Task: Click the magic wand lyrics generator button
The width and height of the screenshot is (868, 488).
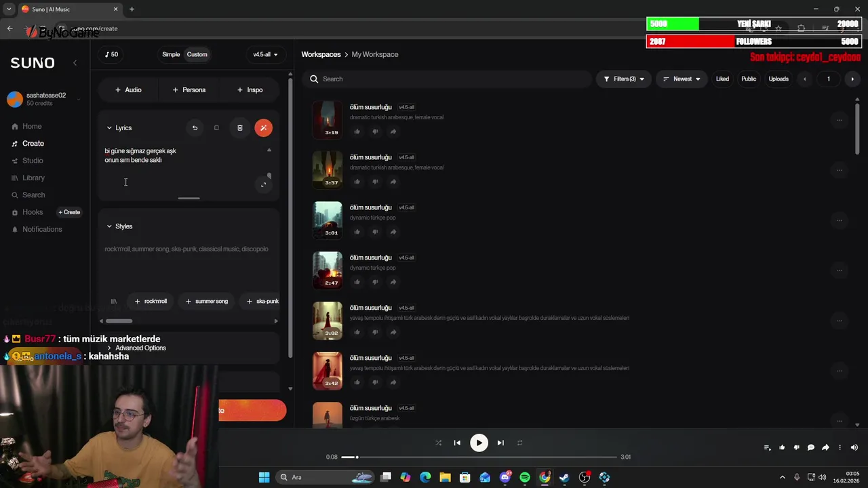Action: (x=263, y=127)
